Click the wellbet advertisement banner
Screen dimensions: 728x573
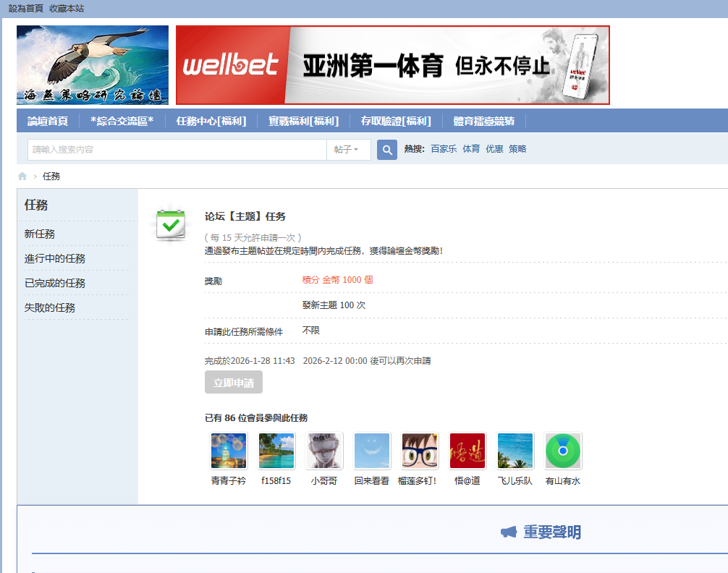[393, 65]
